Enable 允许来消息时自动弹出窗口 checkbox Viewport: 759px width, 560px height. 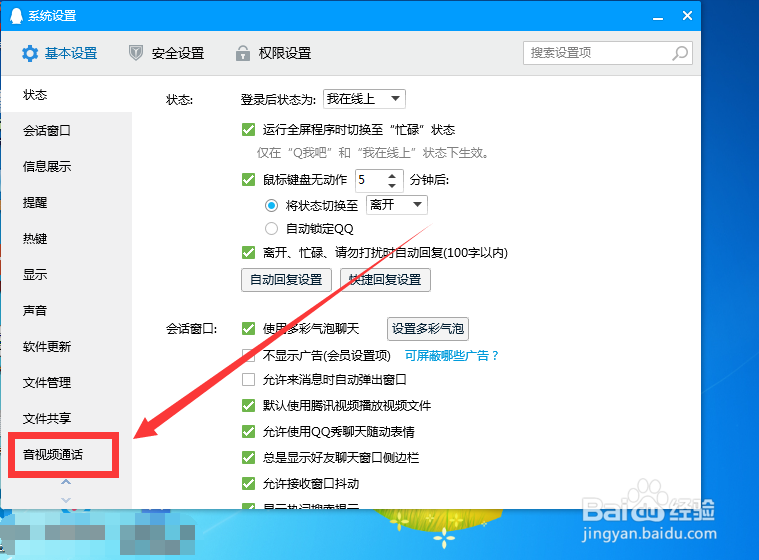pyautogui.click(x=248, y=379)
